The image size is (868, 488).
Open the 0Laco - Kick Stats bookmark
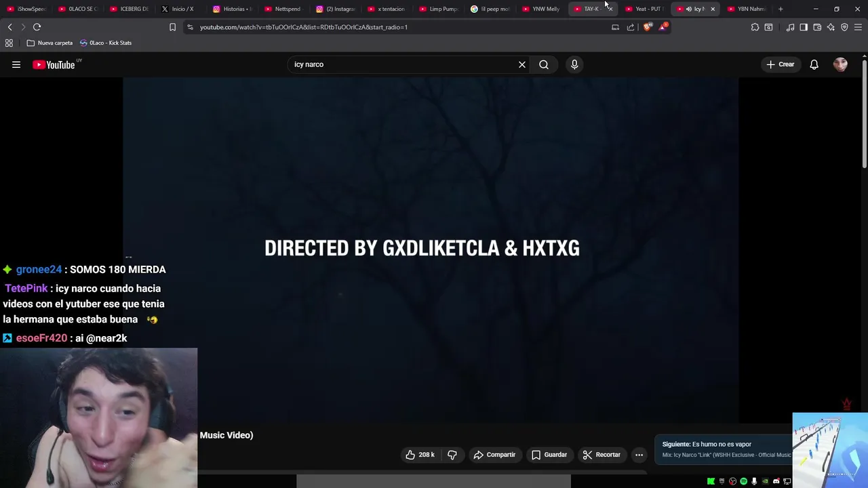(106, 43)
